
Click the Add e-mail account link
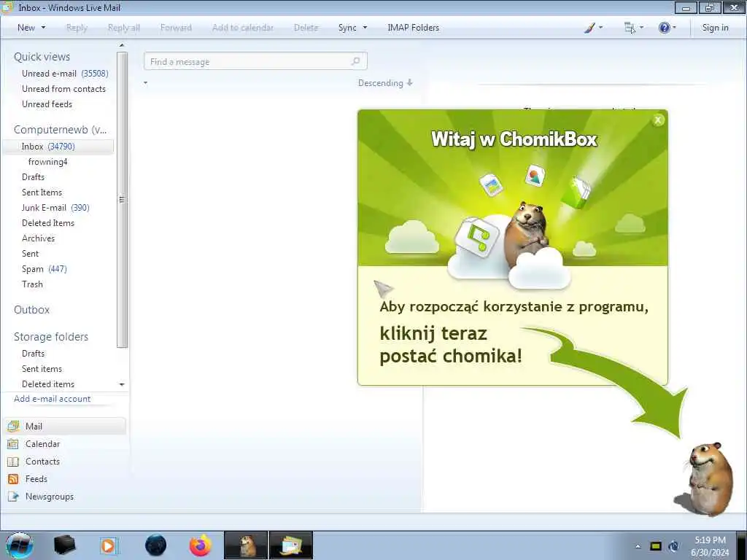coord(52,399)
